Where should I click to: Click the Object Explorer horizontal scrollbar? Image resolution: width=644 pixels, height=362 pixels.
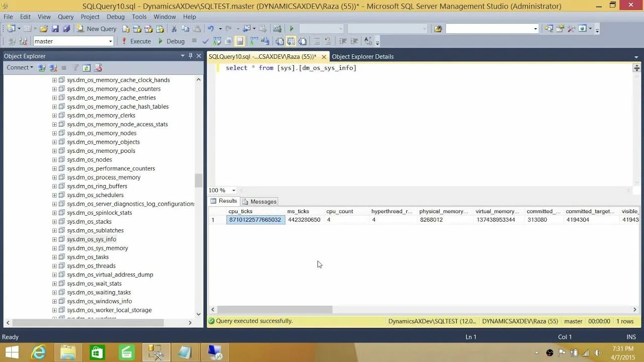tap(88, 322)
